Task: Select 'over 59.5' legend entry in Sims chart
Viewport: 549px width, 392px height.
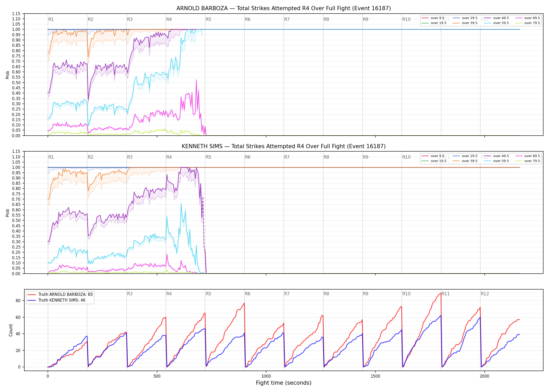Action: click(x=496, y=161)
